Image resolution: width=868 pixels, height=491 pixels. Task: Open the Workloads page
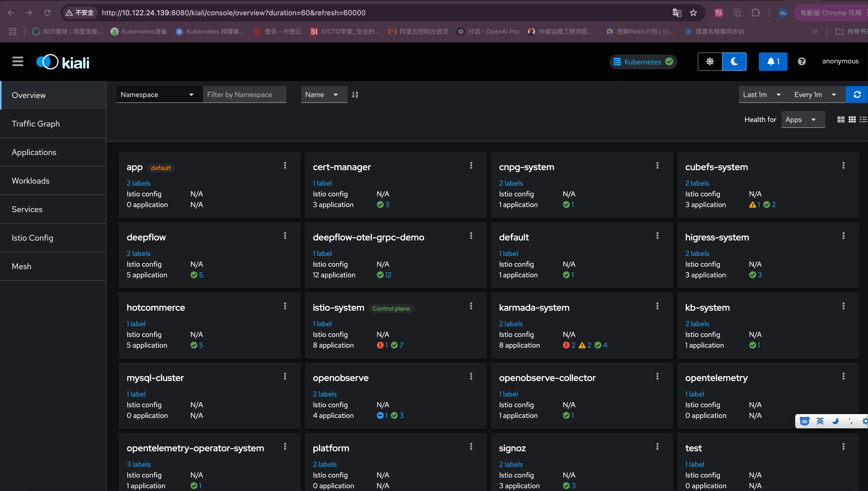[x=53, y=181]
